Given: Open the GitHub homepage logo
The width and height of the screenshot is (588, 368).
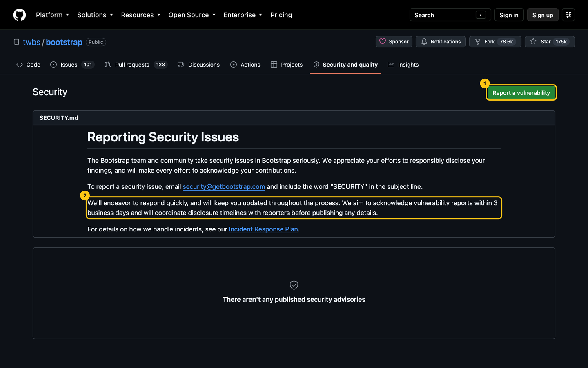Looking at the screenshot, I should click(x=20, y=15).
